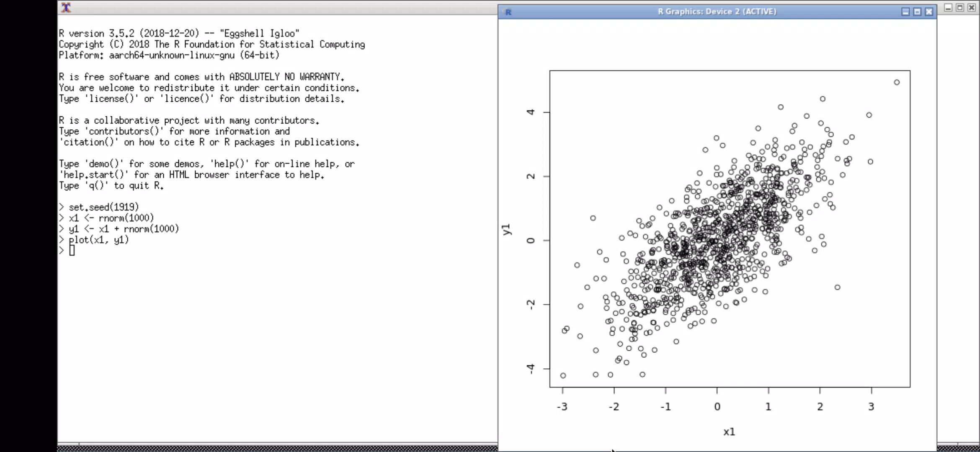
Task: Close the outer terminal window
Action: 972,8
